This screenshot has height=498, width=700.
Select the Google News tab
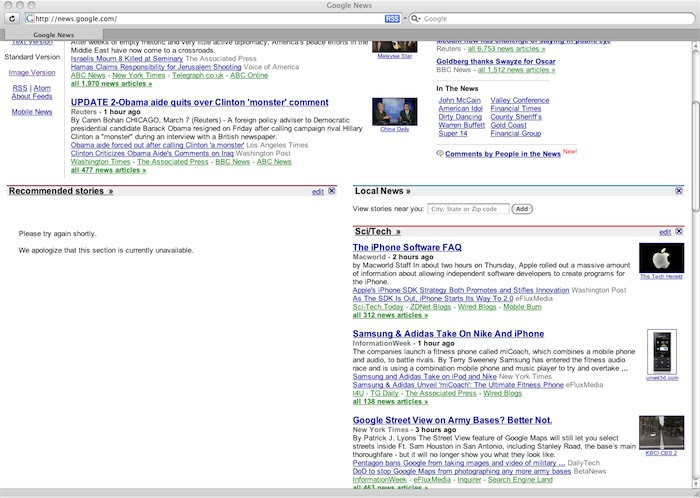tap(54, 35)
